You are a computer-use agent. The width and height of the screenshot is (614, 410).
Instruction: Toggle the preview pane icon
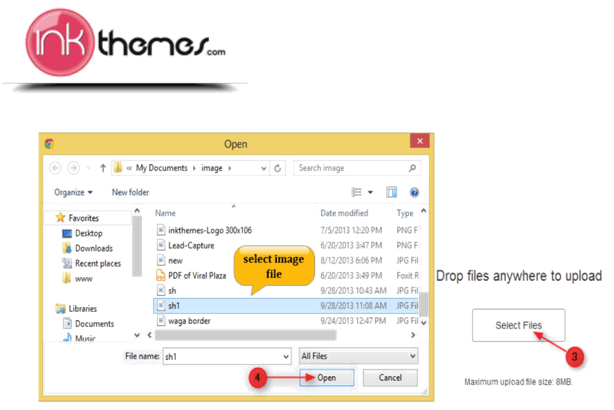[392, 191]
